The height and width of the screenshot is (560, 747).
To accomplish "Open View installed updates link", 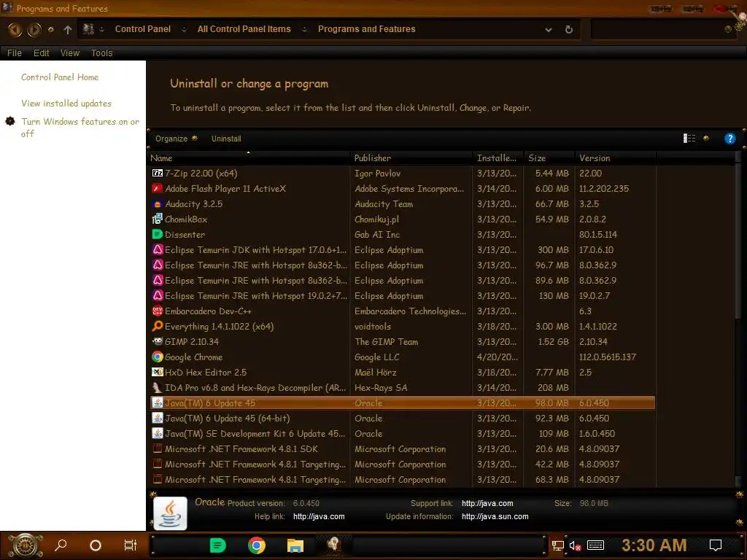I will pyautogui.click(x=66, y=104).
